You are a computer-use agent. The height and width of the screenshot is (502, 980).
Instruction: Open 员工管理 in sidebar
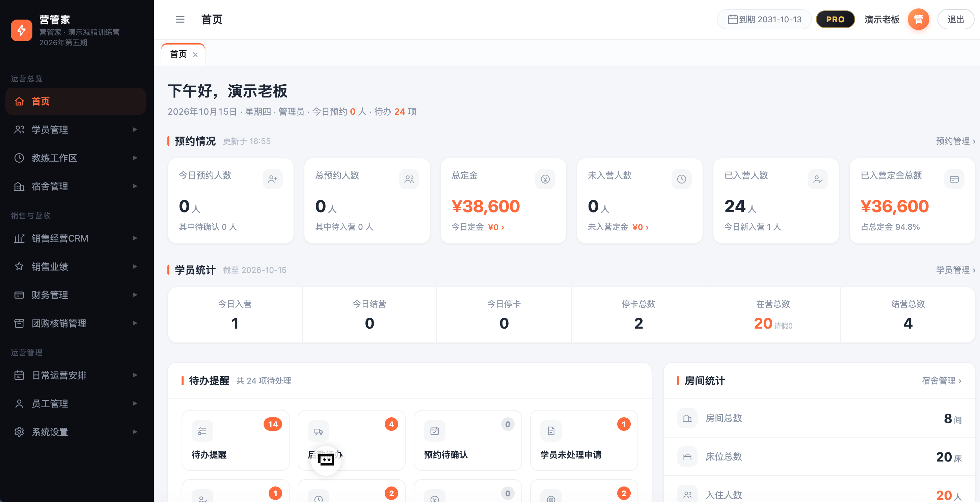pyautogui.click(x=75, y=403)
